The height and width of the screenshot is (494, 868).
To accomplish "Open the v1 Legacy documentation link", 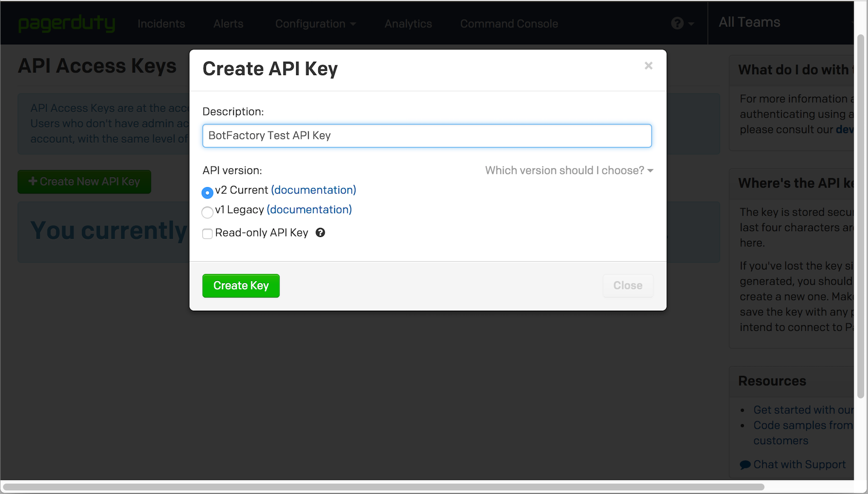I will pyautogui.click(x=309, y=210).
